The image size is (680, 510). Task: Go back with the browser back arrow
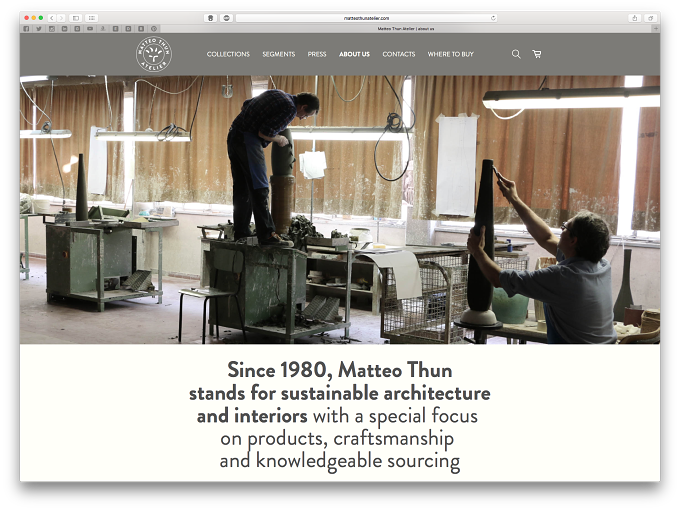(x=52, y=18)
